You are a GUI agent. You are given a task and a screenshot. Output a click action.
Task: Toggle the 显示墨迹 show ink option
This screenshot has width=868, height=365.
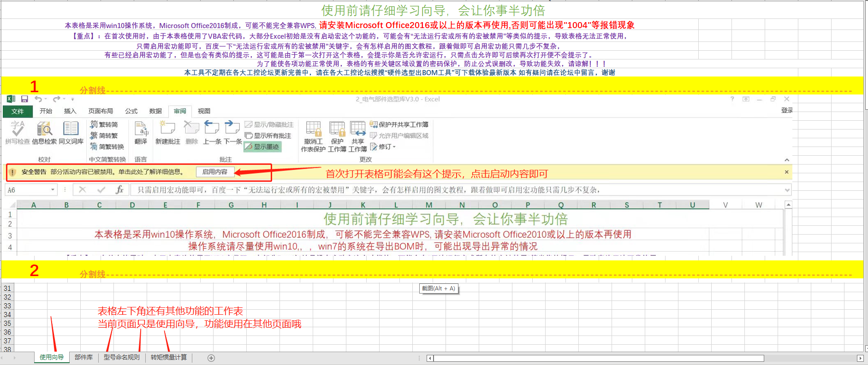click(262, 147)
